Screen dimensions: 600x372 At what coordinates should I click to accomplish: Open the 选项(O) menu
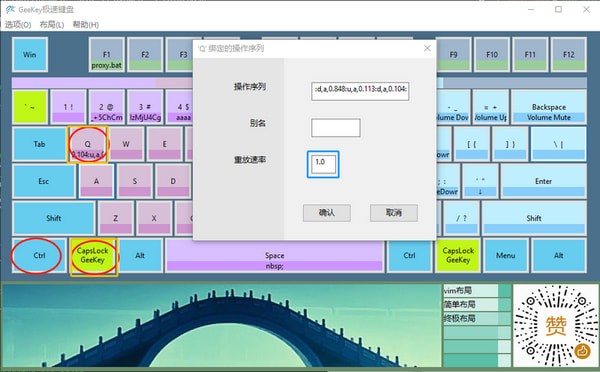coord(18,25)
